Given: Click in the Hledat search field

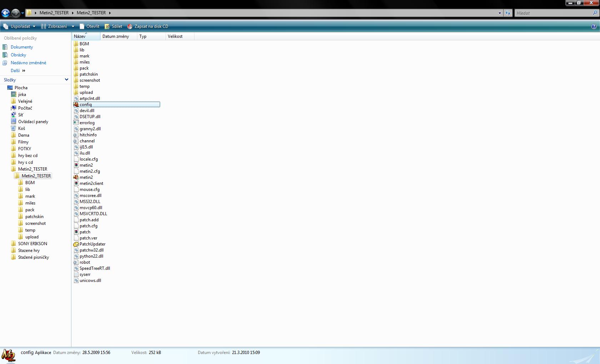Looking at the screenshot, I should click(553, 13).
